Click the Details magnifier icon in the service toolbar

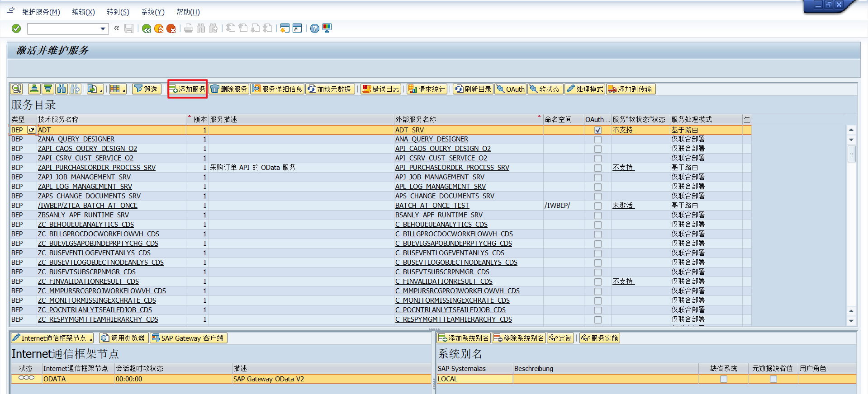17,89
